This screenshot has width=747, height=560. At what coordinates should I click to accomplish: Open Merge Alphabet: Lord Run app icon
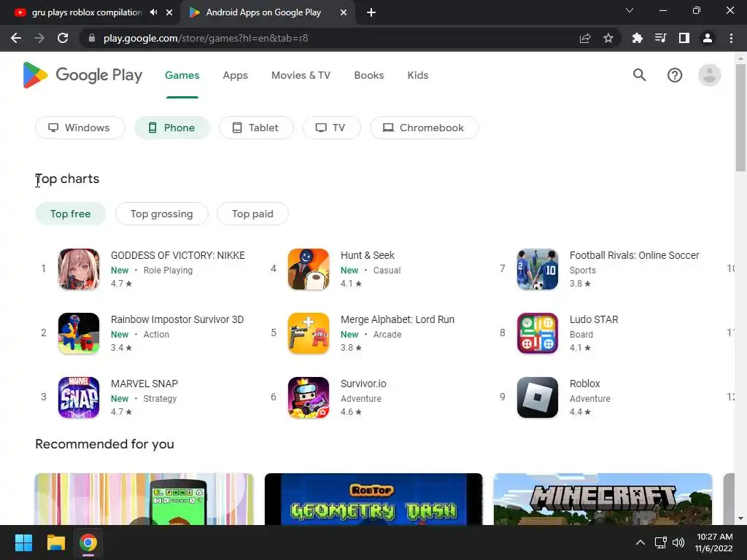[309, 333]
